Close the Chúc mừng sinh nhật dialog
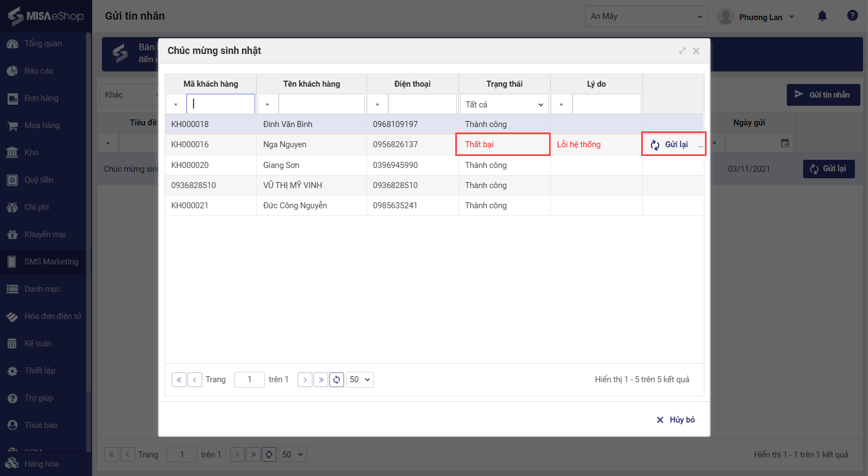Viewport: 868px width, 476px height. coord(696,51)
